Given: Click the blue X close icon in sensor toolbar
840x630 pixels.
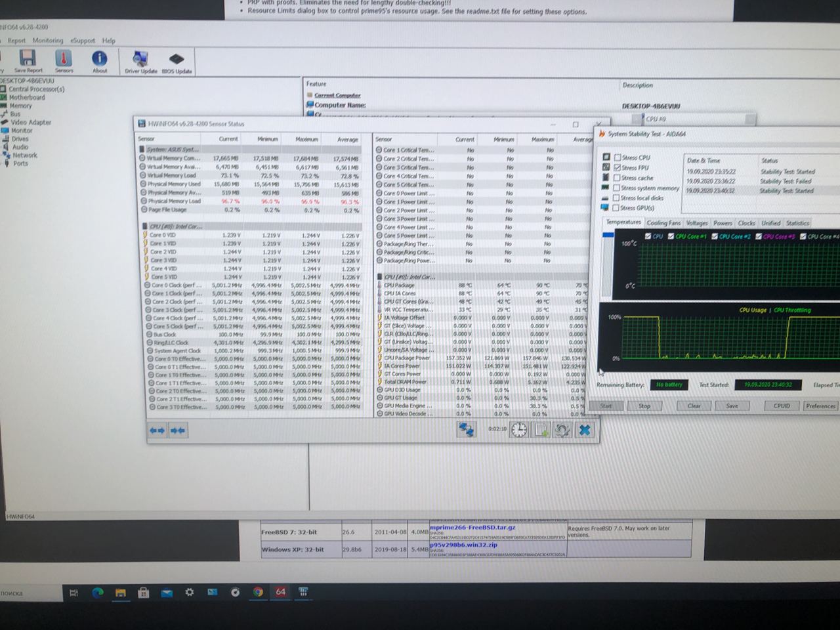Looking at the screenshot, I should point(585,430).
